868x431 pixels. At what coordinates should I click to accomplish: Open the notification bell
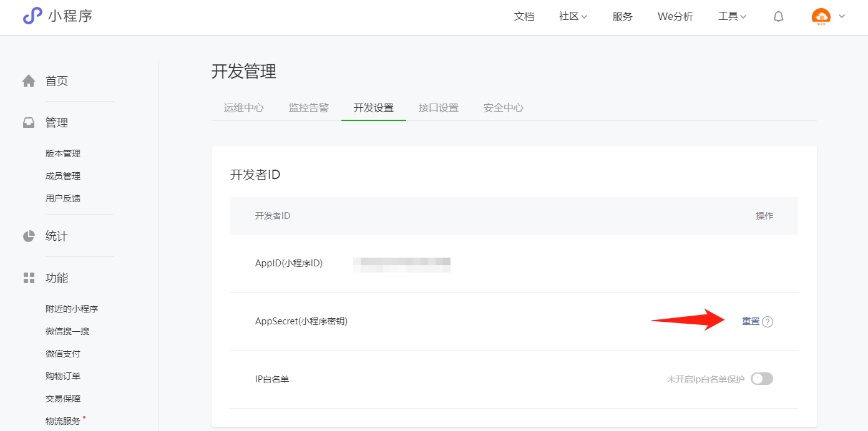778,17
